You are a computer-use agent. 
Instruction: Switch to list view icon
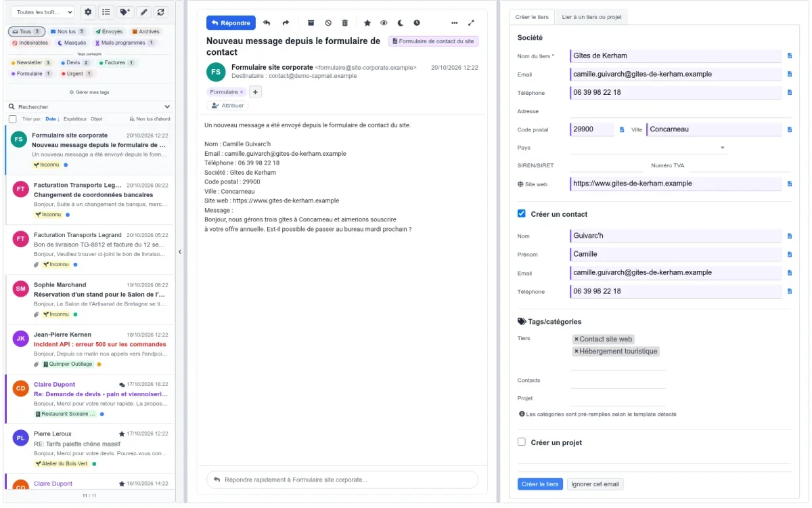click(106, 12)
